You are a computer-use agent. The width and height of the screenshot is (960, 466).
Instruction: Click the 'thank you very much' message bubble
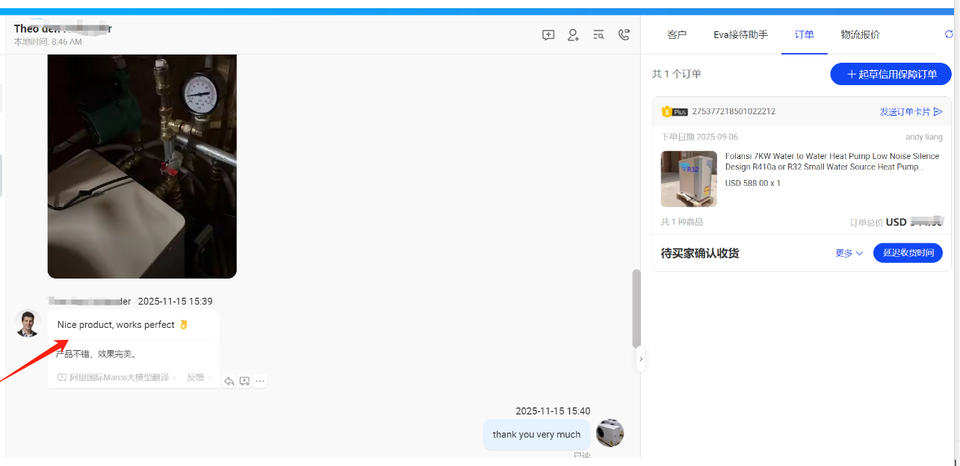pos(536,435)
